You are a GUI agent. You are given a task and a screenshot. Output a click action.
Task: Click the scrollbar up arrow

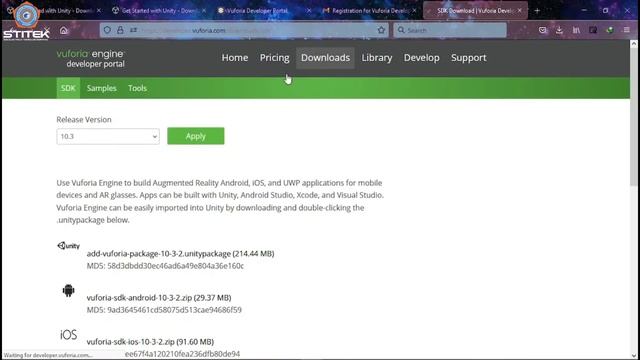(x=634, y=44)
